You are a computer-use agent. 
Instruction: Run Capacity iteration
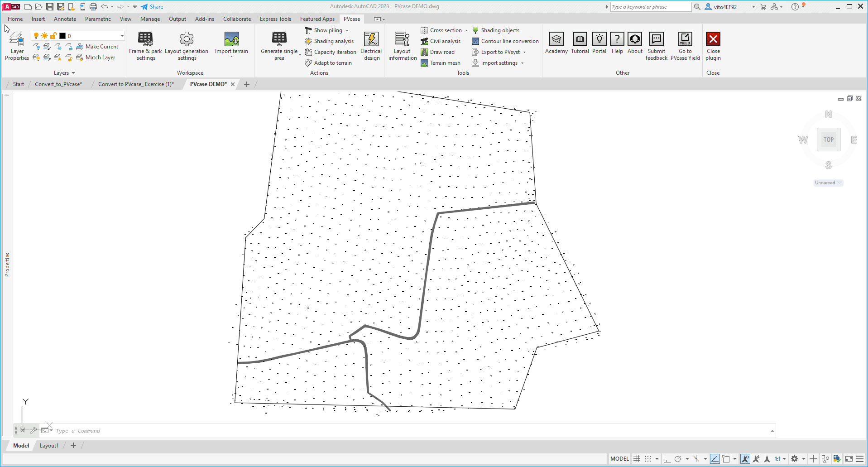click(331, 52)
